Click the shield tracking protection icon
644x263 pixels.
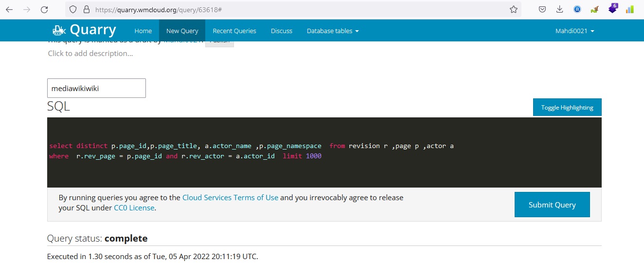click(73, 9)
